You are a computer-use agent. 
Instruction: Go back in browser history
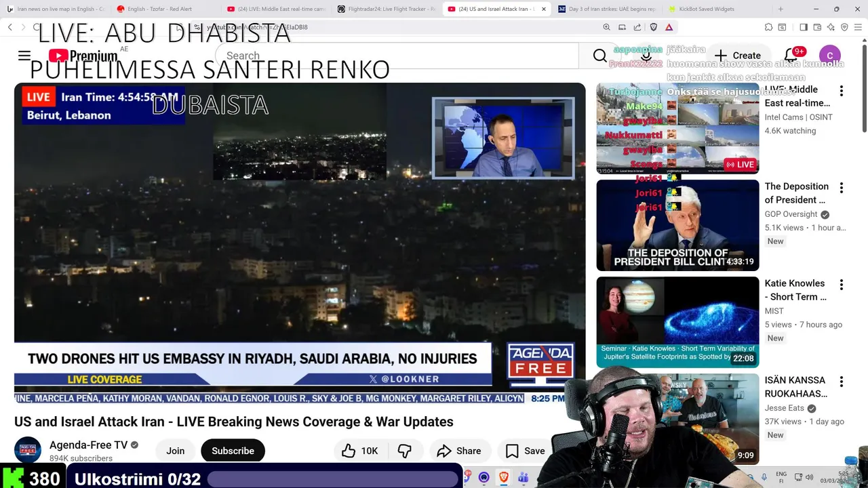click(x=10, y=27)
